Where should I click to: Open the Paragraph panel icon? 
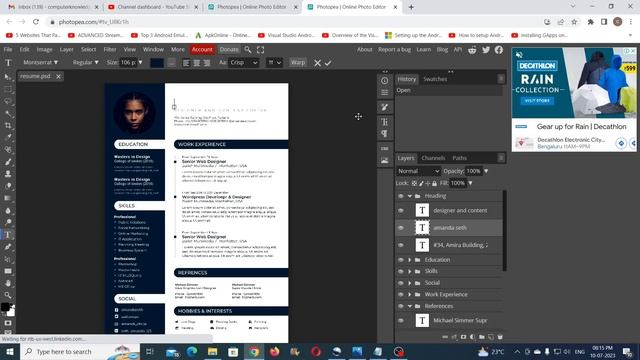pyautogui.click(x=384, y=133)
